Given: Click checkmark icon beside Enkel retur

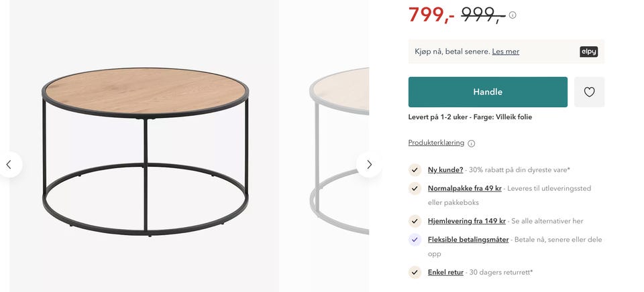Looking at the screenshot, I should tap(415, 273).
